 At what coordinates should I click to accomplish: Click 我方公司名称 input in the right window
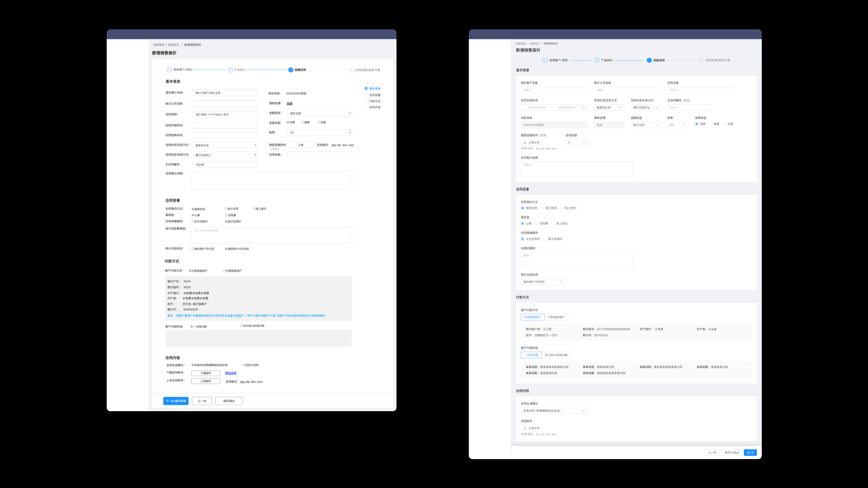(x=627, y=90)
